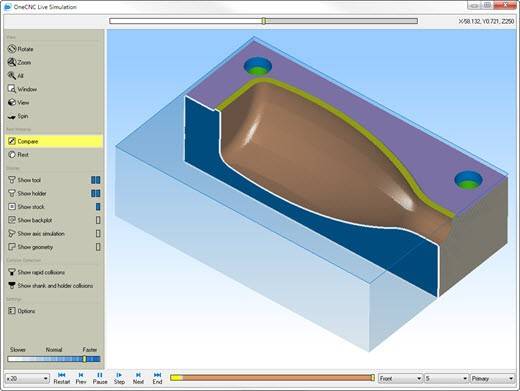This screenshot has width=520, height=391.
Task: Start the Spin view mode
Action: 18,116
